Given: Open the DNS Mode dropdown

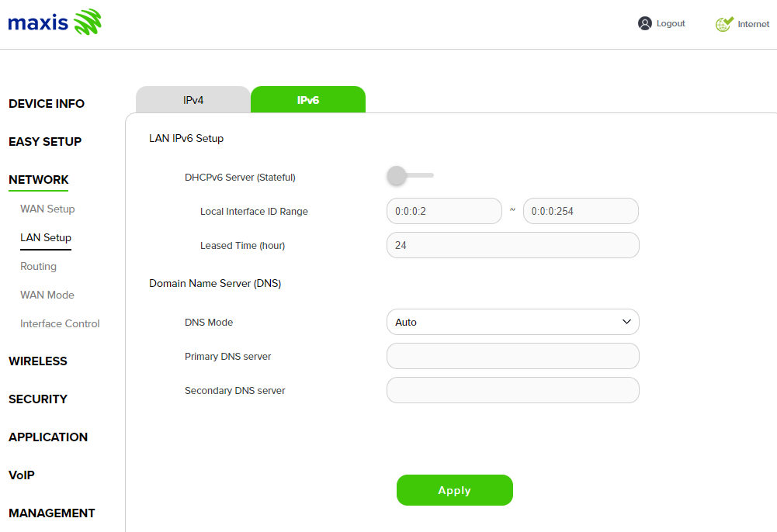Looking at the screenshot, I should coord(512,322).
